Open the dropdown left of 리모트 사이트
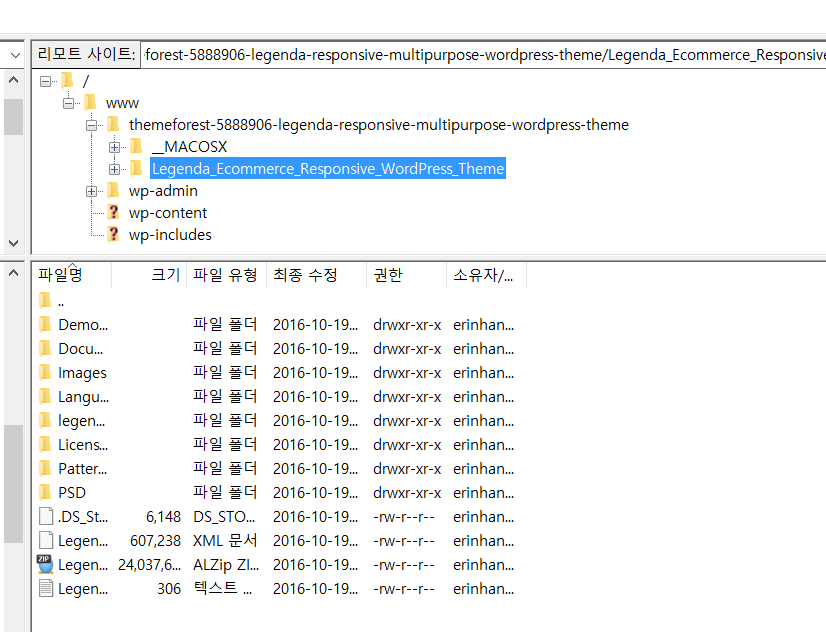Screen dimensions: 826x632 [x=15, y=55]
